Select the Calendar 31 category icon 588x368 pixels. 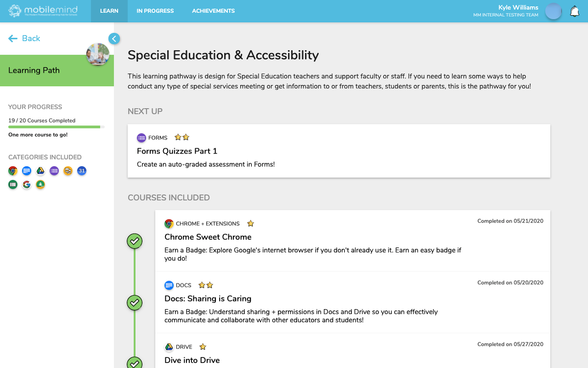82,171
